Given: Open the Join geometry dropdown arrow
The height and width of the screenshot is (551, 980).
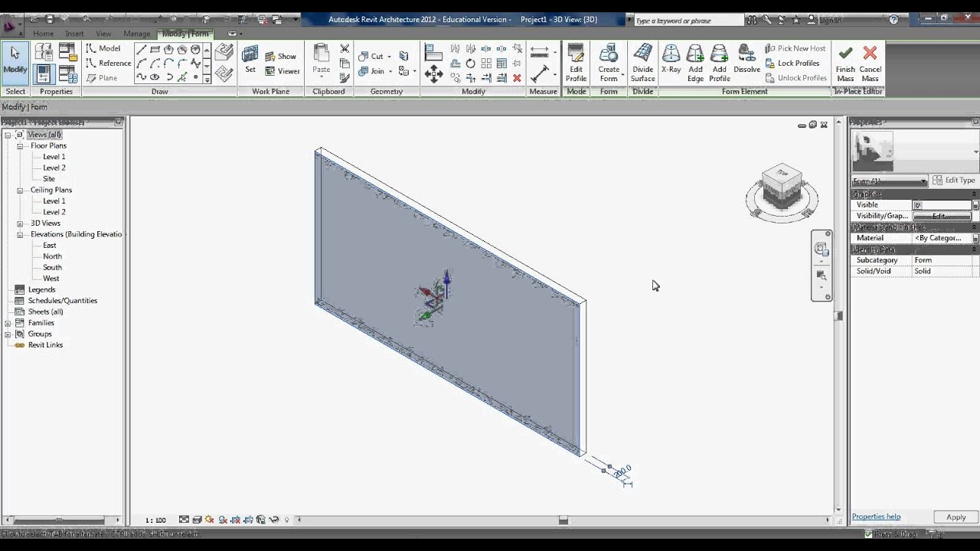Looking at the screenshot, I should pyautogui.click(x=390, y=71).
